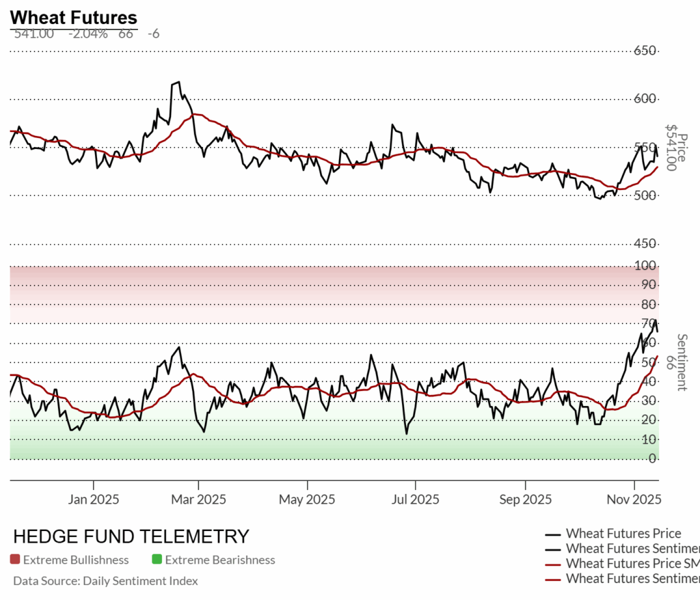Select the Nov 2025 x-axis label
The height and width of the screenshot is (600, 700).
point(635,500)
